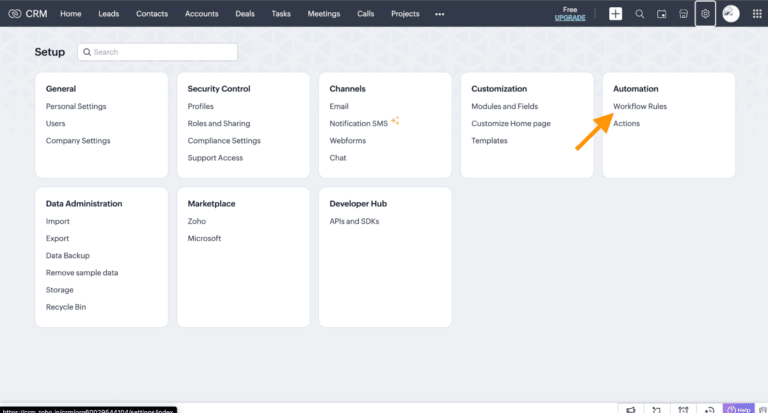
Task: Click the plus create-new icon
Action: (x=615, y=14)
